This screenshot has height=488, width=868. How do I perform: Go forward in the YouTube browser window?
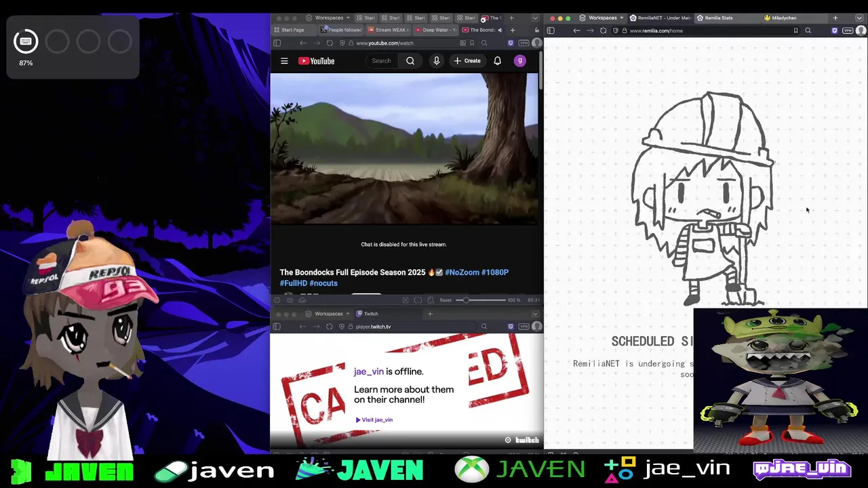tap(317, 43)
